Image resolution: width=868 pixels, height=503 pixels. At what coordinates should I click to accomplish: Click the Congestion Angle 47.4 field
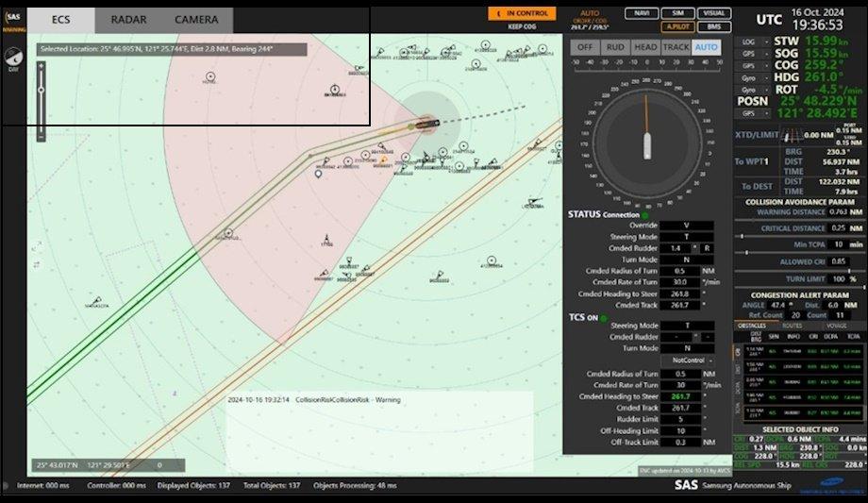[x=778, y=305]
